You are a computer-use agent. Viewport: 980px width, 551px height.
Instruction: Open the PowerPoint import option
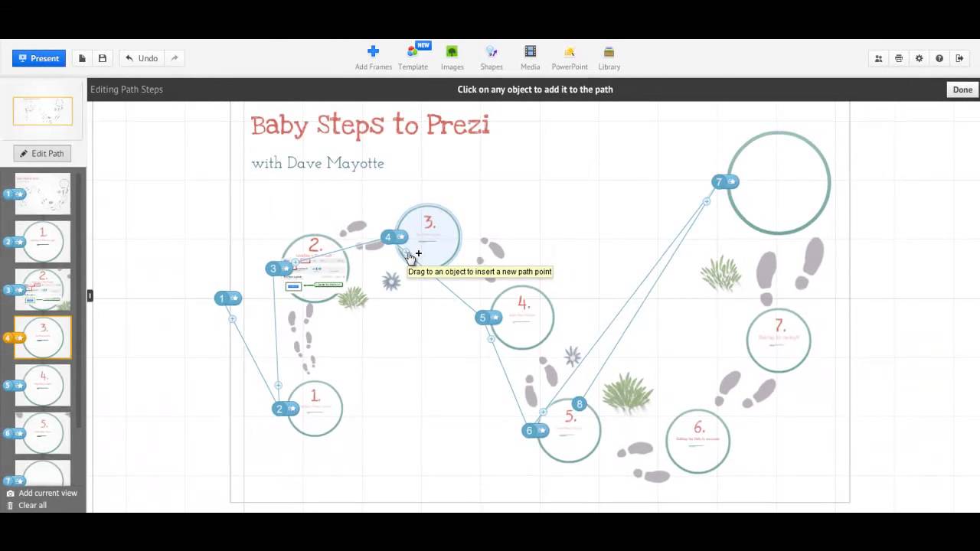click(570, 57)
